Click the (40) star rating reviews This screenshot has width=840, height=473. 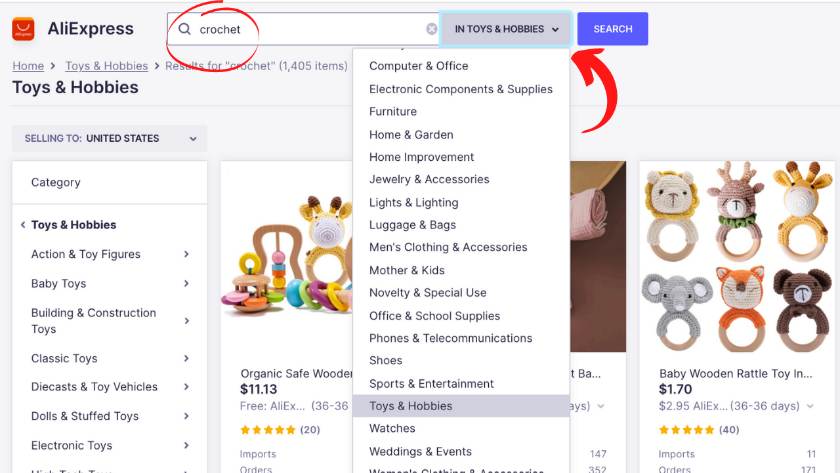tap(699, 430)
